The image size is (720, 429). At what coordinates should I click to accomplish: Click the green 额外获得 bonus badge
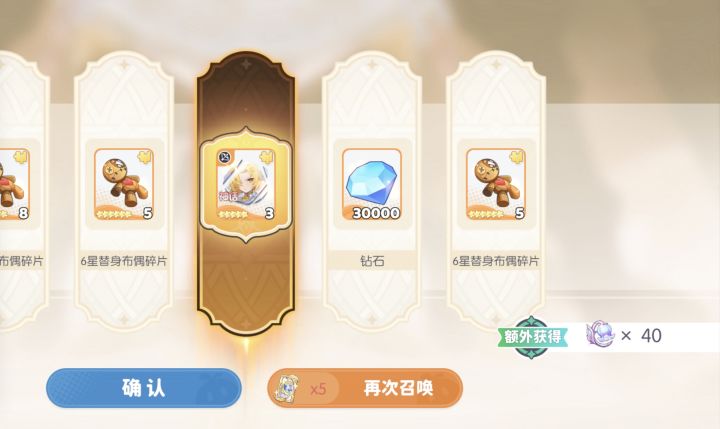532,337
